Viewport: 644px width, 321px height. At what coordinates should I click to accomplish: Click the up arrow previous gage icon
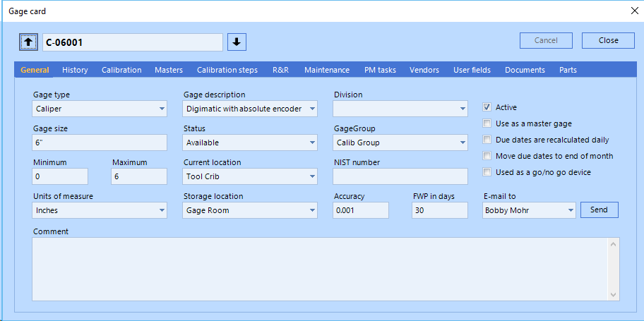pyautogui.click(x=28, y=42)
